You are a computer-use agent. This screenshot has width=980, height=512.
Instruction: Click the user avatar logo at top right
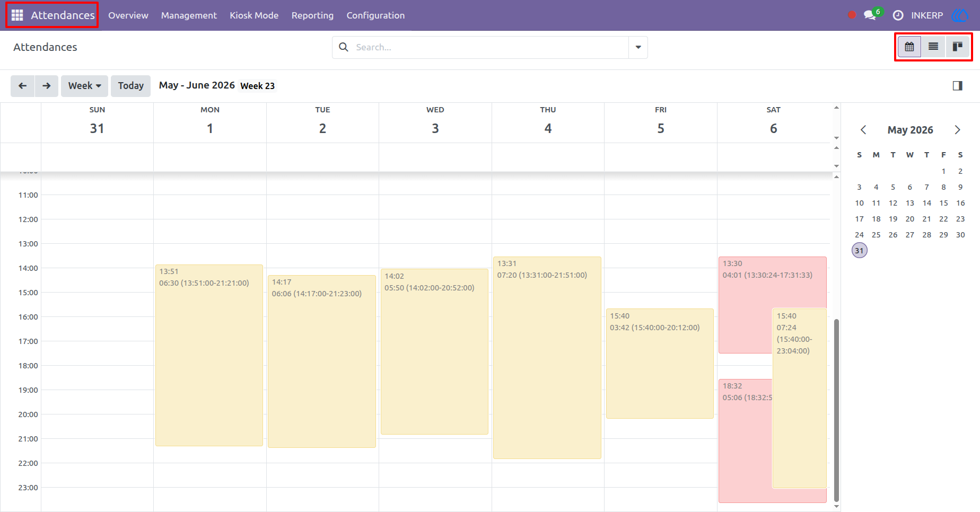(x=960, y=15)
